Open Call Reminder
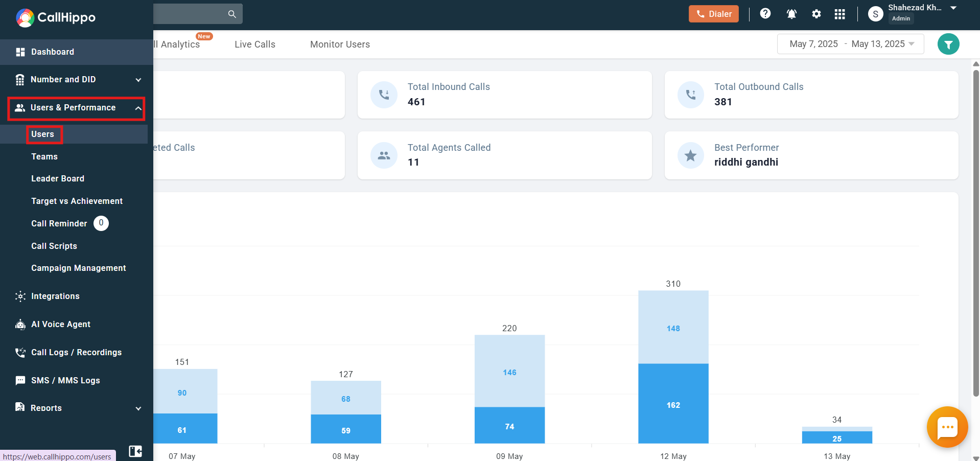Screen dimensions: 980x461 (x=59, y=223)
